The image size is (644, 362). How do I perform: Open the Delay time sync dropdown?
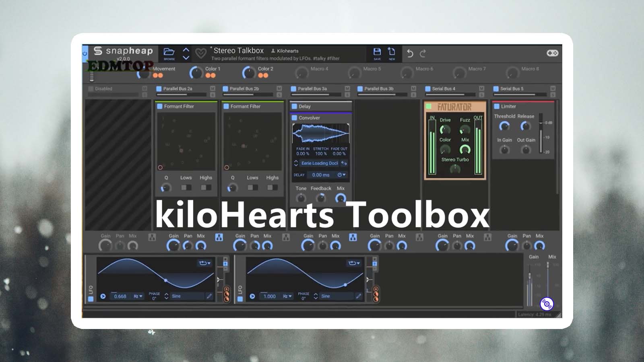pos(342,175)
